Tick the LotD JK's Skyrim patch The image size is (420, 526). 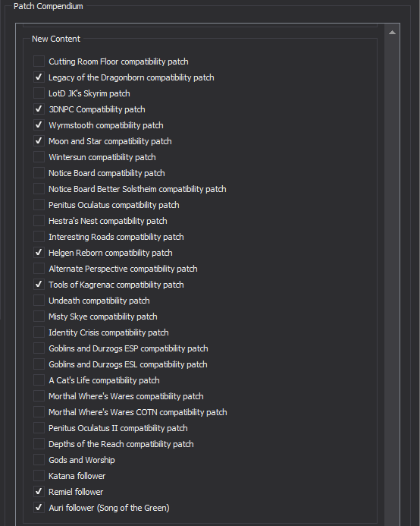[x=39, y=93]
